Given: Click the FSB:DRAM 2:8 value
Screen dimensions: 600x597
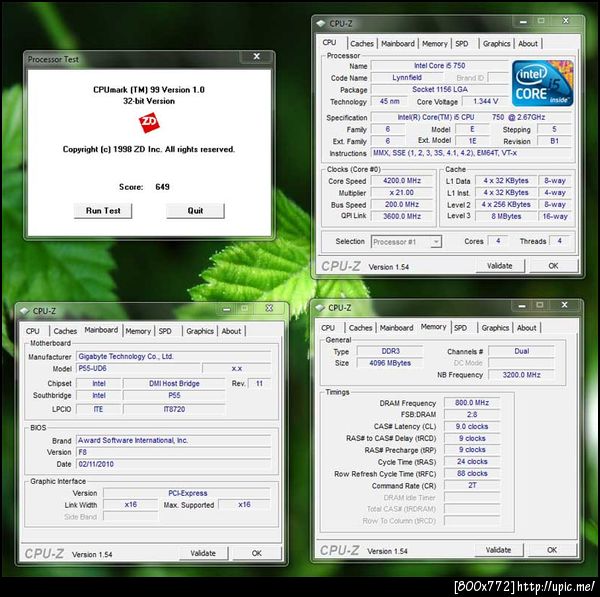Looking at the screenshot, I should tap(472, 414).
